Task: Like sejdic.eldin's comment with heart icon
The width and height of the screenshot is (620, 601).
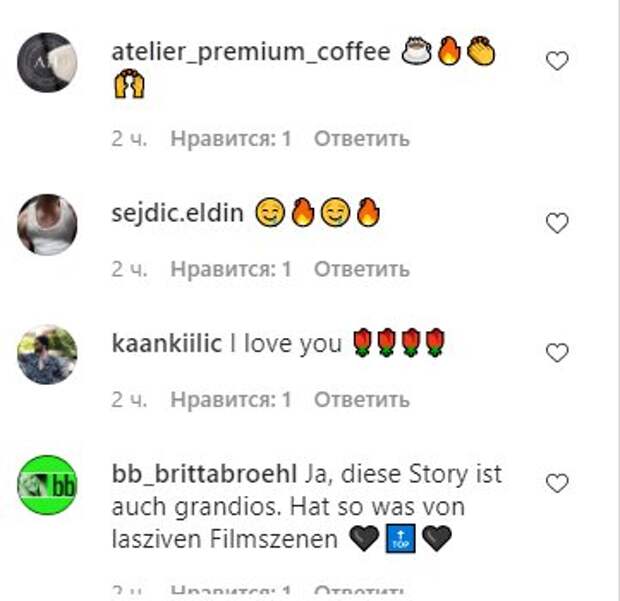Action: [557, 223]
